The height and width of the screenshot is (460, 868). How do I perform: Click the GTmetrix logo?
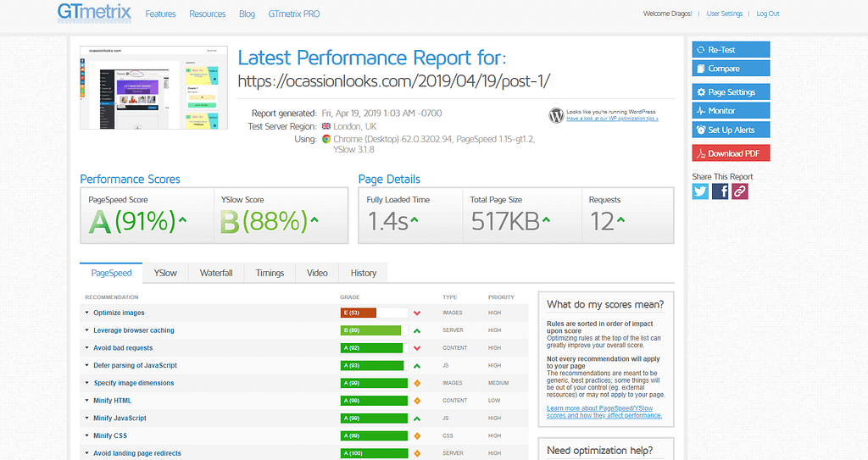click(x=94, y=12)
